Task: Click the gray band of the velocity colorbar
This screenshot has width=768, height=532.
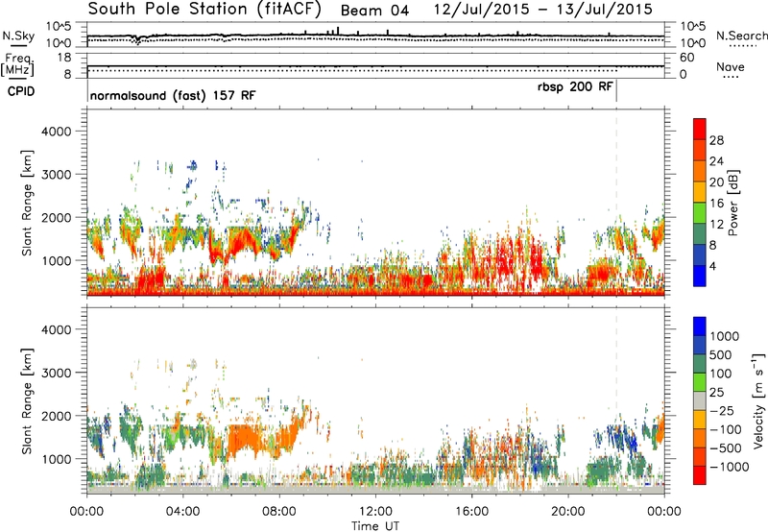Action: [700, 400]
